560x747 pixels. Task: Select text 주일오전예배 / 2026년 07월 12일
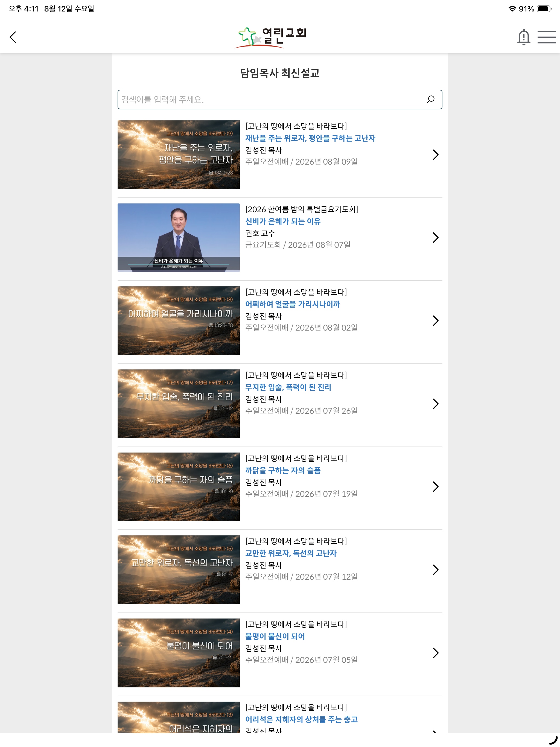coord(301,577)
